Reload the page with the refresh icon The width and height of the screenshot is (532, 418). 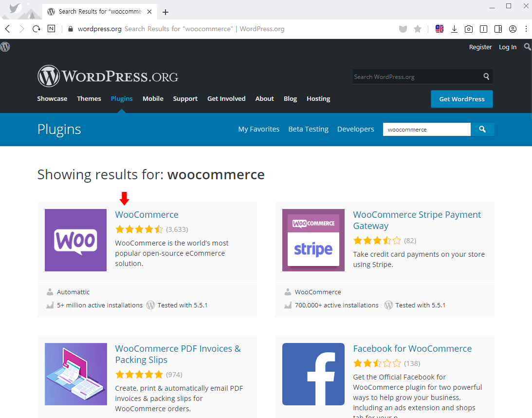coord(37,29)
